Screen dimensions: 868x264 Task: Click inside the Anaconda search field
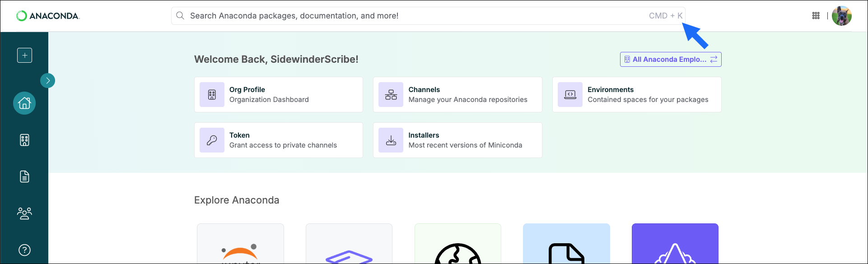click(406, 15)
